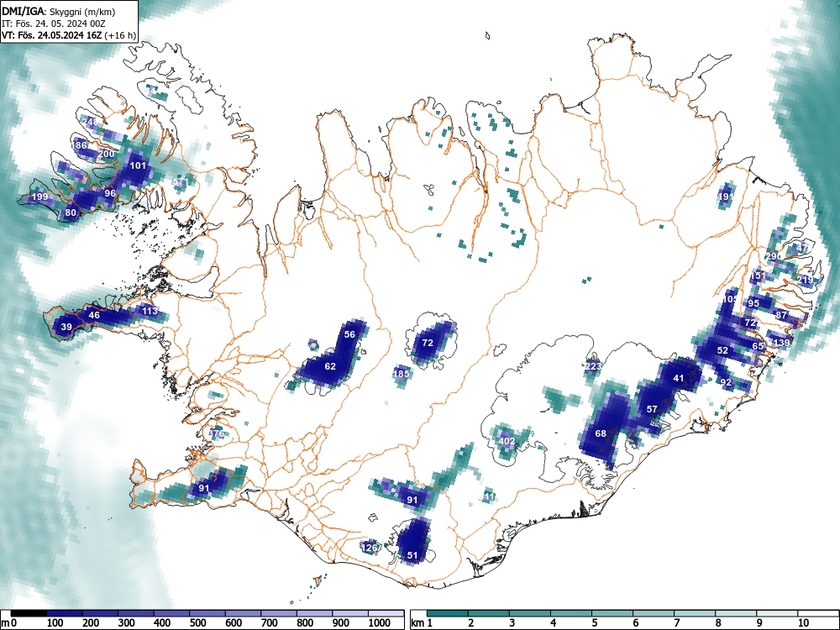The image size is (840, 630).
Task: Click the 'km 1' label on the legend
Action: point(423,623)
